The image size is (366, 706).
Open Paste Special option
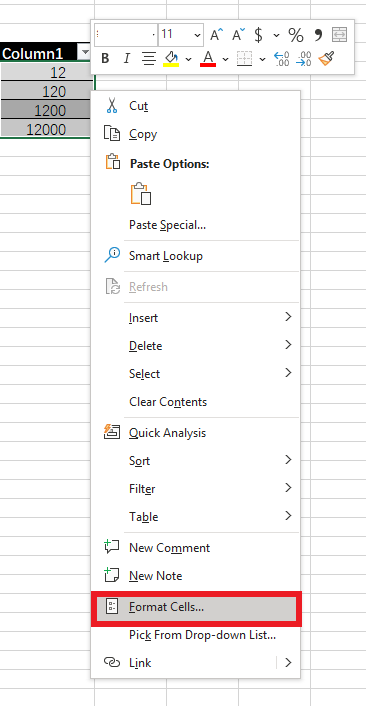[x=167, y=225]
